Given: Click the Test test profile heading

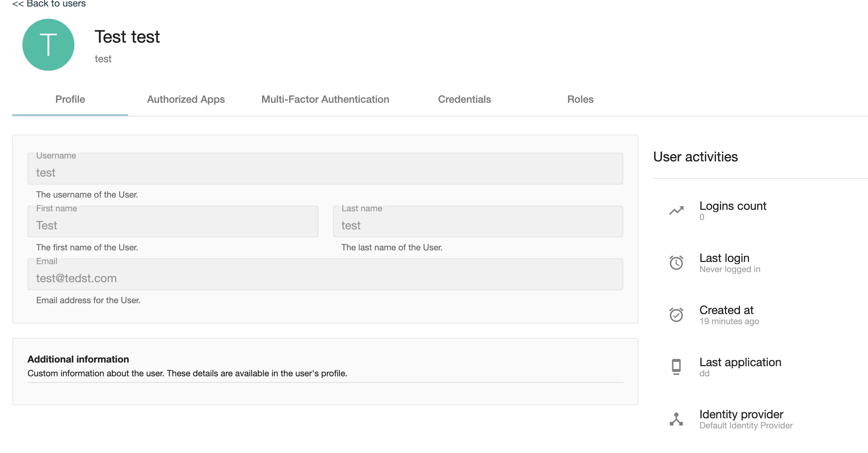Looking at the screenshot, I should [x=127, y=37].
